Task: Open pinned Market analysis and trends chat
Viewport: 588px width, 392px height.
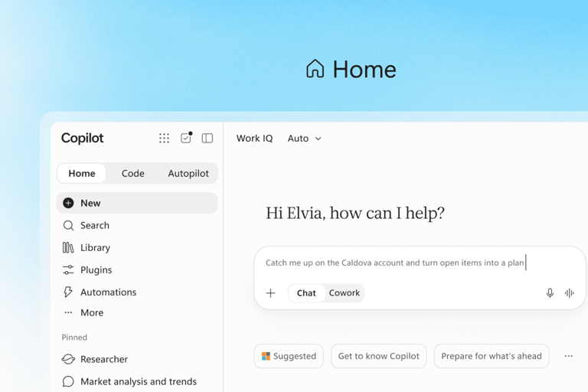Action: pyautogui.click(x=137, y=381)
